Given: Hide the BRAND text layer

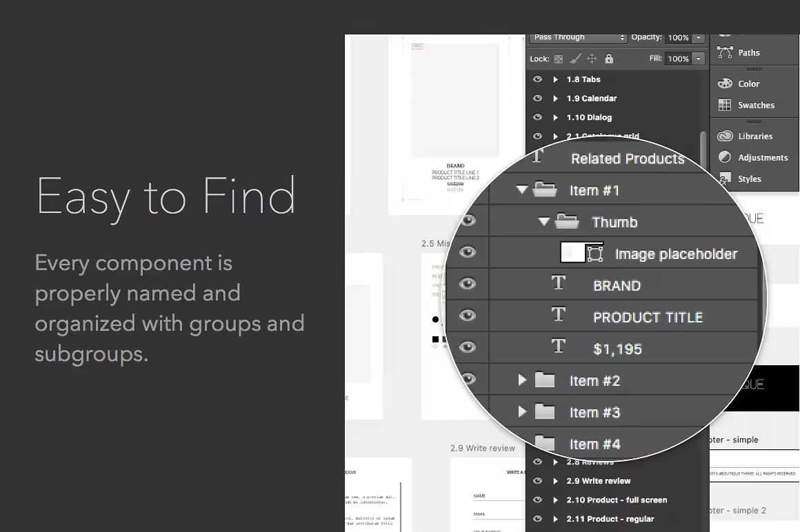Looking at the screenshot, I should (x=468, y=284).
